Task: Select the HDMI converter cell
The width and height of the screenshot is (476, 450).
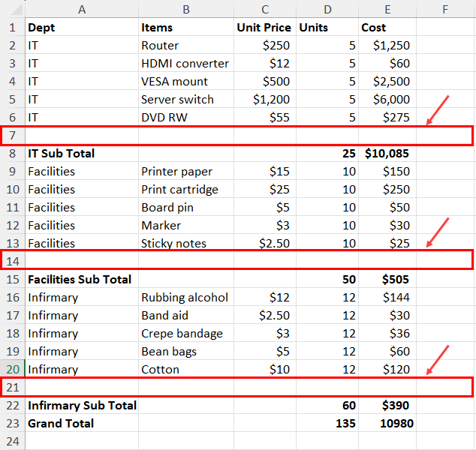Action: coord(186,64)
